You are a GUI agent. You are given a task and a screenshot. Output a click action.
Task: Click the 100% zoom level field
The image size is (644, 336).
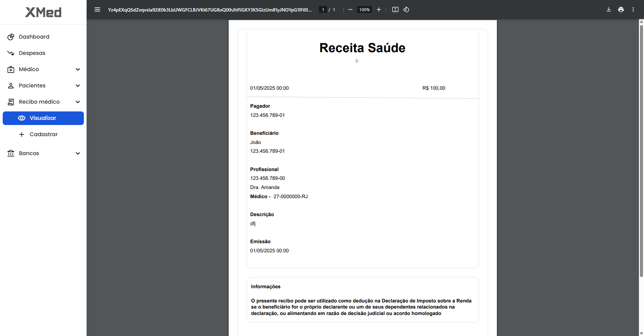[x=364, y=9]
